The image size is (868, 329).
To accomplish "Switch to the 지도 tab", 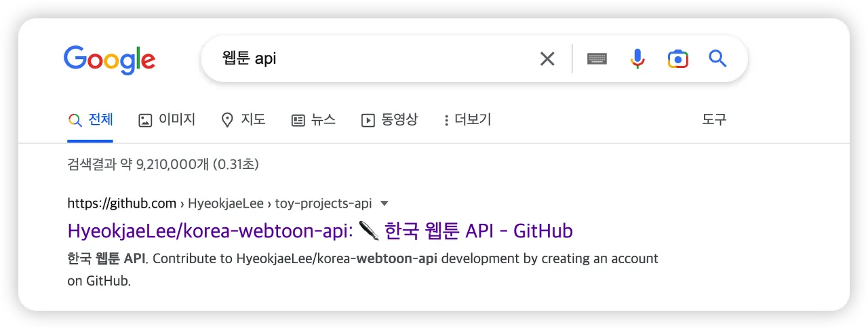I will tap(243, 120).
